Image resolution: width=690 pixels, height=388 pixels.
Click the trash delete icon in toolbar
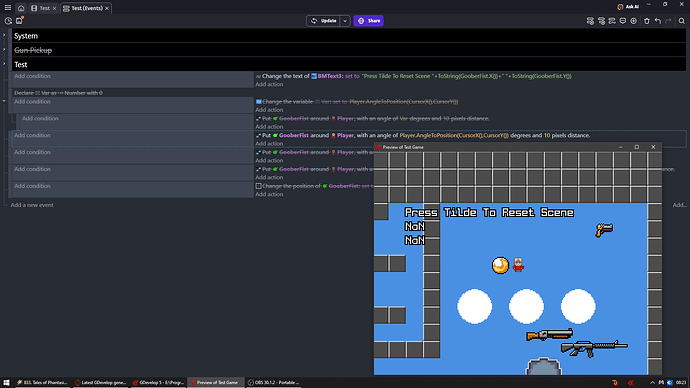coord(646,21)
